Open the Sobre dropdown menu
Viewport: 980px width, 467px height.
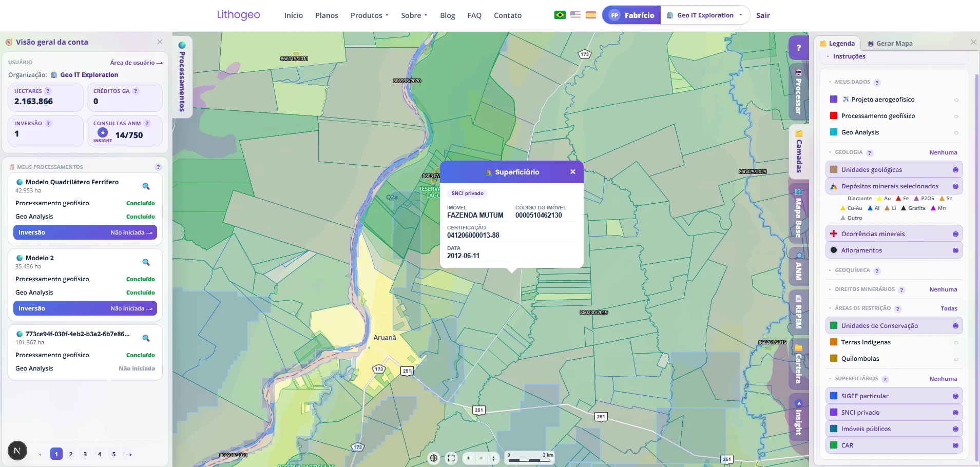click(414, 15)
